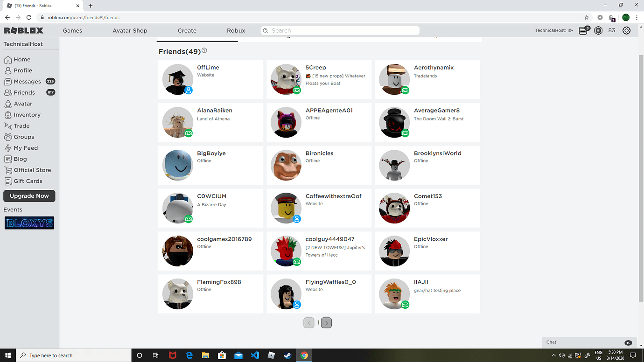Click the Upgrade Now button
644x362 pixels.
coord(29,196)
